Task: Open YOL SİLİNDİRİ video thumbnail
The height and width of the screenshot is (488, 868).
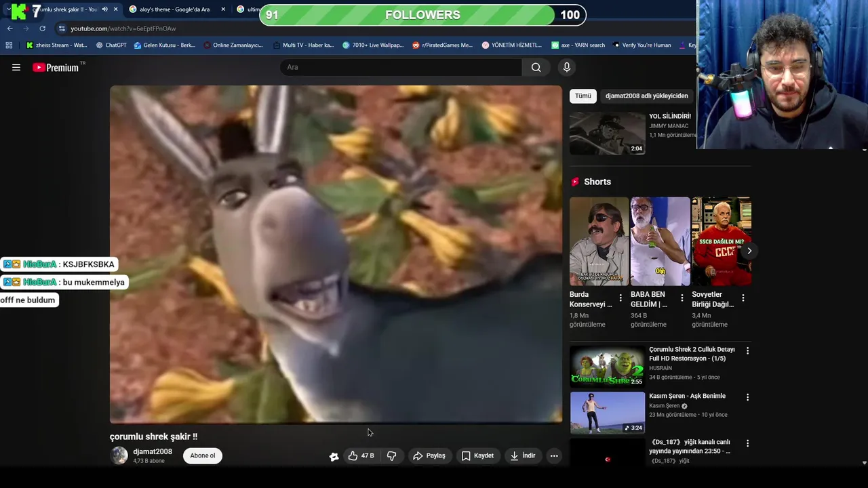Action: (x=607, y=134)
